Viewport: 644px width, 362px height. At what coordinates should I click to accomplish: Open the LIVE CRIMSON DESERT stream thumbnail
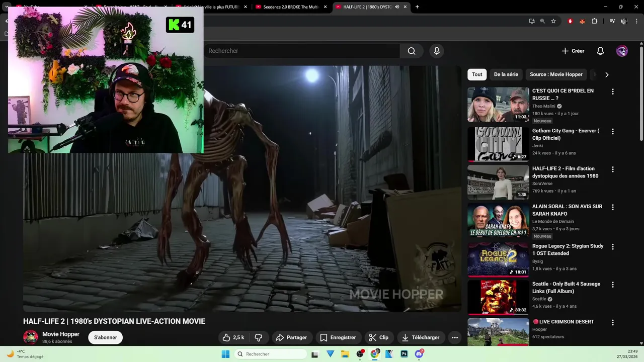point(498,332)
